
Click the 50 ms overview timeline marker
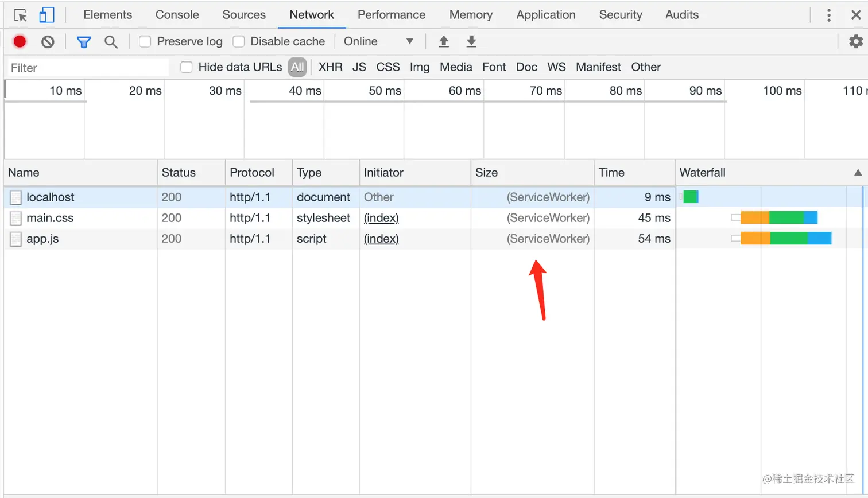385,91
